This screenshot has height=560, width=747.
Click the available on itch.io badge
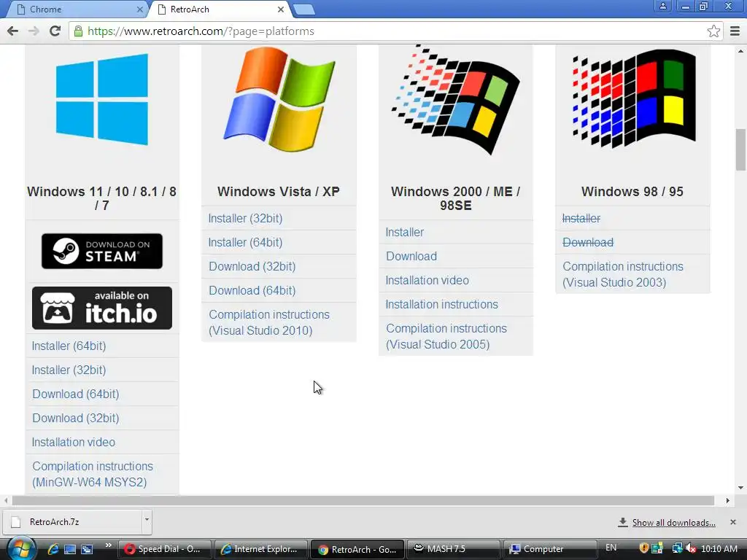102,308
